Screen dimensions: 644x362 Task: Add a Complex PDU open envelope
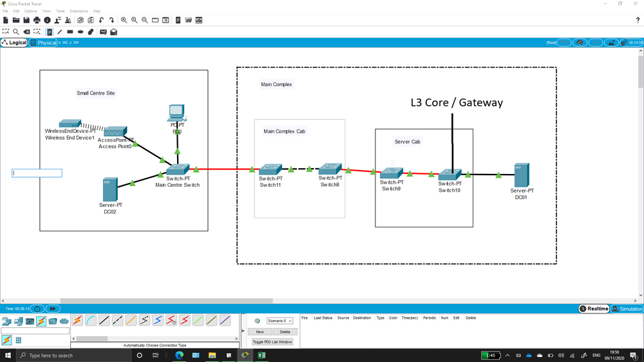click(x=114, y=32)
